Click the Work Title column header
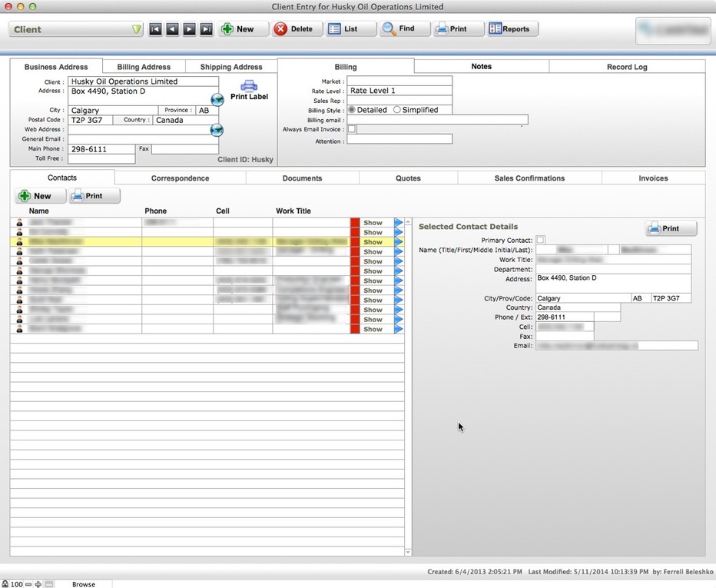Viewport: 716px width, 588px height. point(293,211)
